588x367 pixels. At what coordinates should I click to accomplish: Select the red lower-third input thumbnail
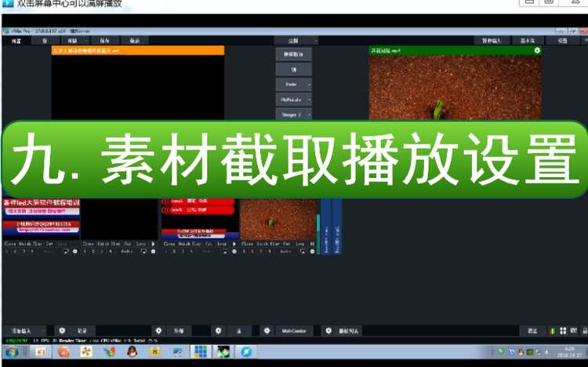(199, 220)
